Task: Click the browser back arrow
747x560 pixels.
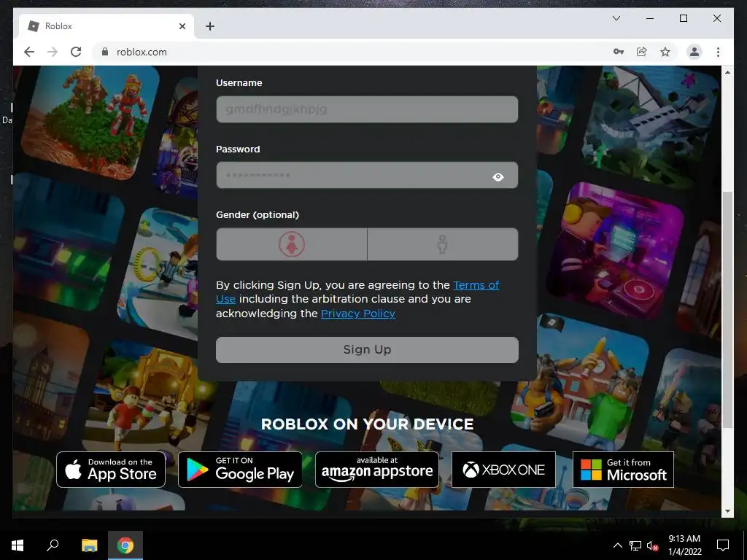Action: point(29,52)
